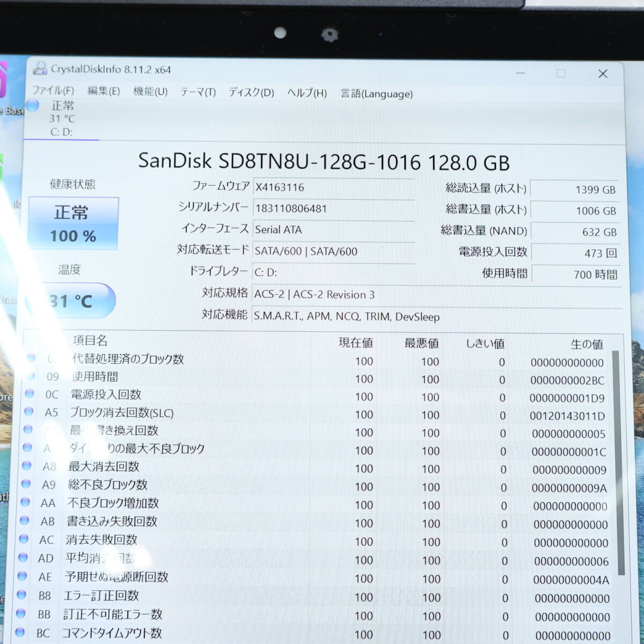
Task: Click the serial number field 183110806481
Action: click(333, 209)
